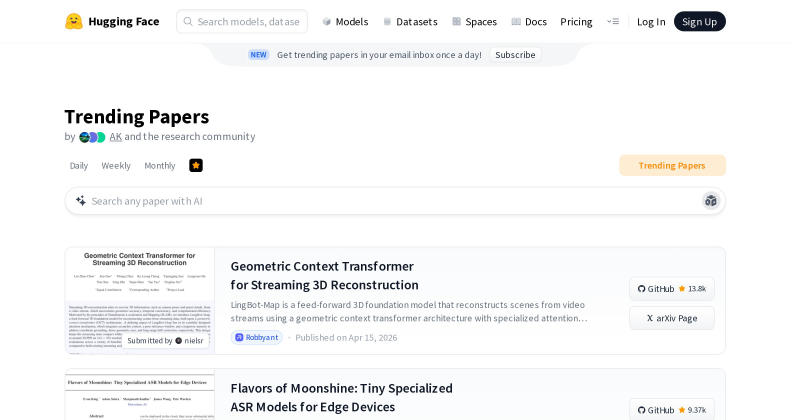Click the icon at right of paper search
This screenshot has height=420, width=800.
tap(711, 201)
